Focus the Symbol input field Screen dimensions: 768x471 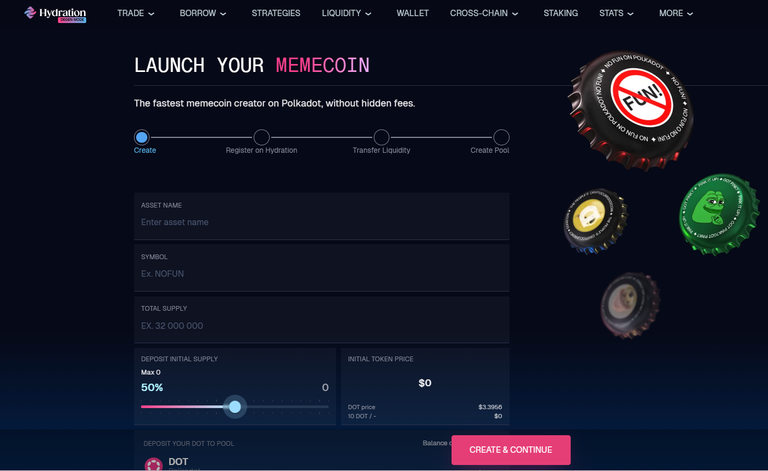coord(322,268)
